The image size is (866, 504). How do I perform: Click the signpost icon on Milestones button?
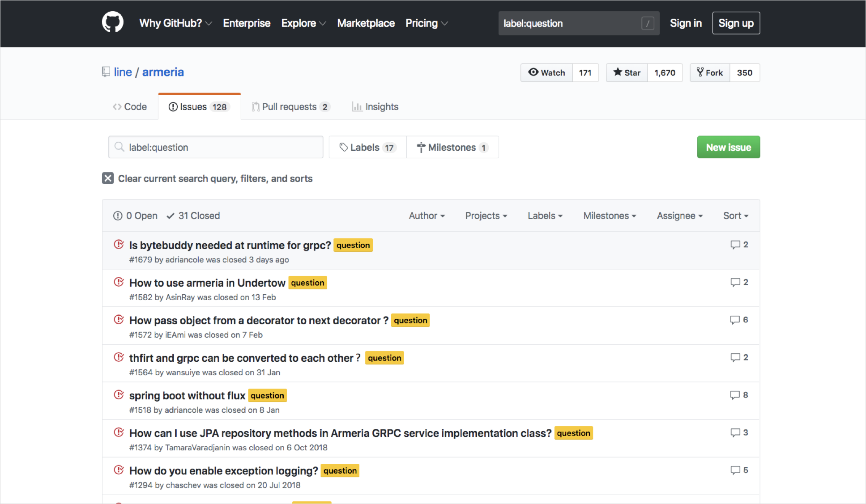(421, 148)
